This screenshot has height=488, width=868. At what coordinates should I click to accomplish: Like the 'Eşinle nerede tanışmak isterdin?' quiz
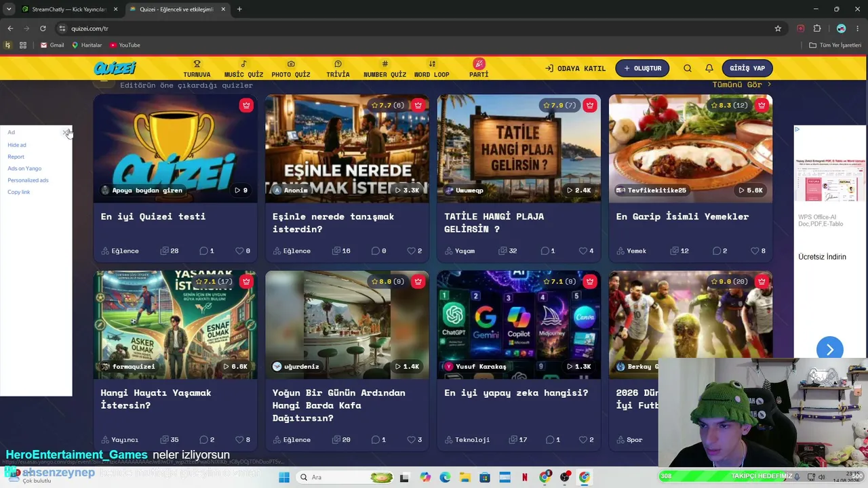[411, 251]
